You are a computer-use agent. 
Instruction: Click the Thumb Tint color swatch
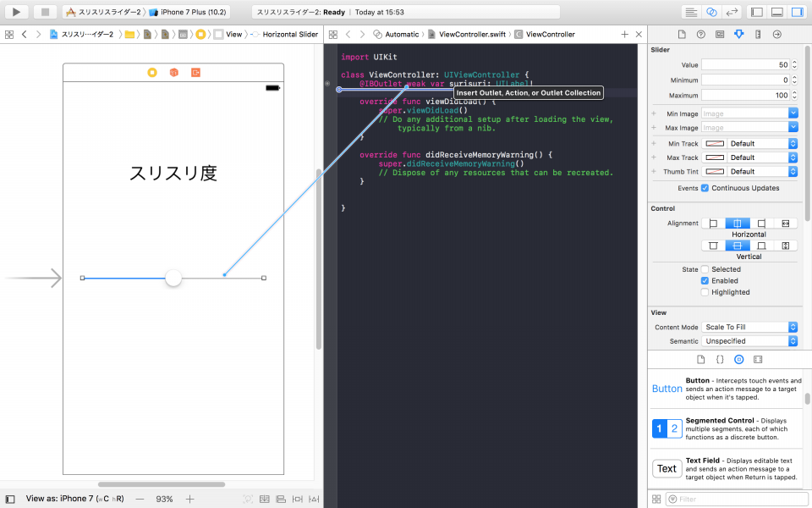click(715, 172)
